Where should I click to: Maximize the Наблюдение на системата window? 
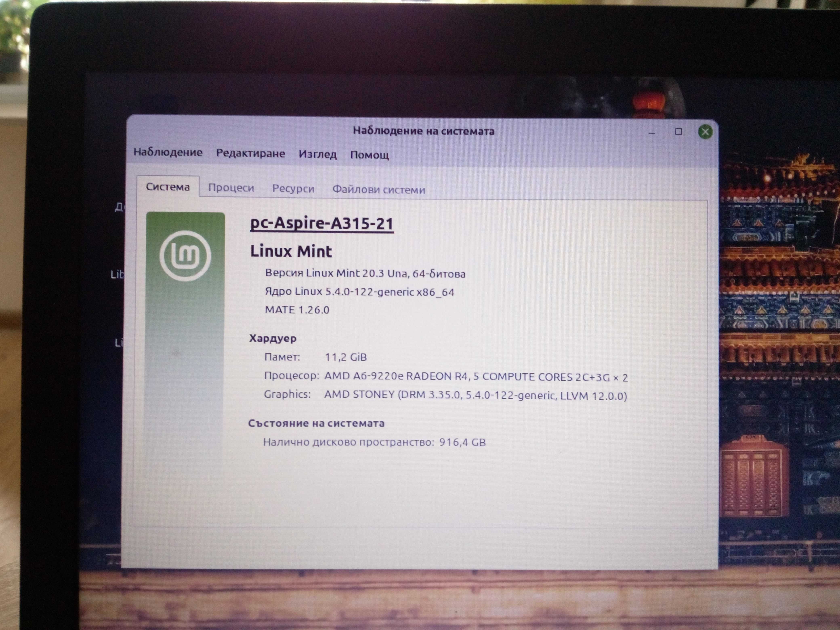(679, 132)
